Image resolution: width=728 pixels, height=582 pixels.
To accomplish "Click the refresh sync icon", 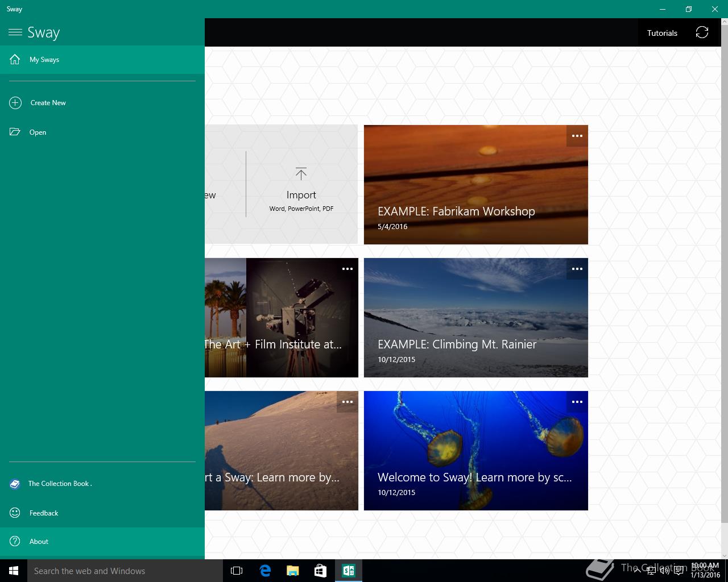I will coord(702,32).
